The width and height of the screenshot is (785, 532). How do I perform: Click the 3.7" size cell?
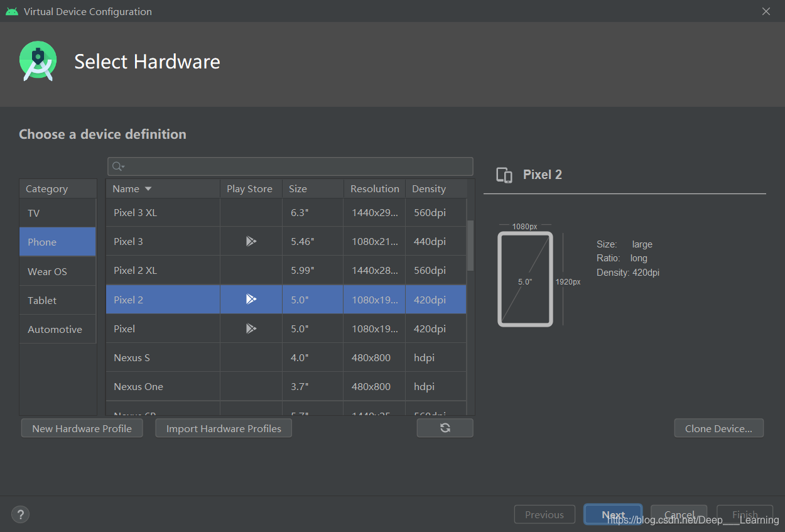(x=313, y=386)
